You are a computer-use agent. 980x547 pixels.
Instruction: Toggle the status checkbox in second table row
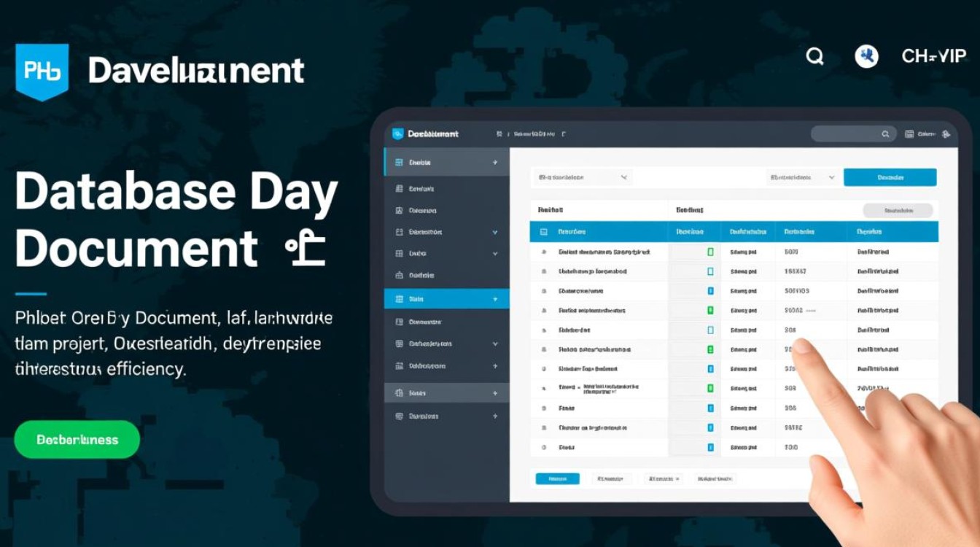click(710, 271)
